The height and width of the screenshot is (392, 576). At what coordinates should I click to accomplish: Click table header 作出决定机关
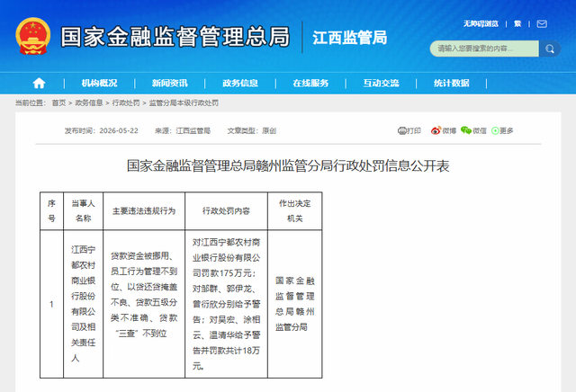pyautogui.click(x=295, y=211)
